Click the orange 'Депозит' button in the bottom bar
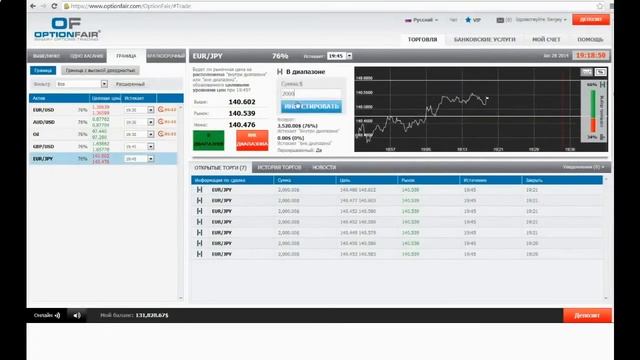The image size is (640, 360). tap(587, 316)
